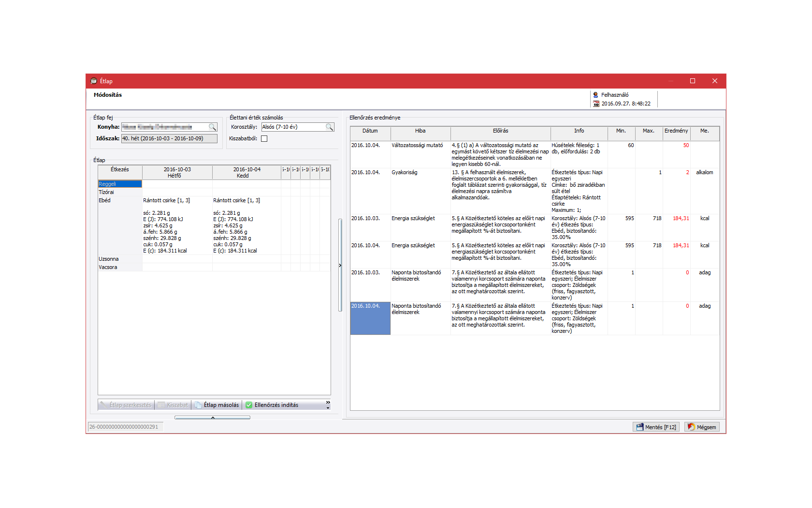This screenshot has height=508, width=812.
Task: Toggle the Kiszabatból checkbox
Action: 264,139
